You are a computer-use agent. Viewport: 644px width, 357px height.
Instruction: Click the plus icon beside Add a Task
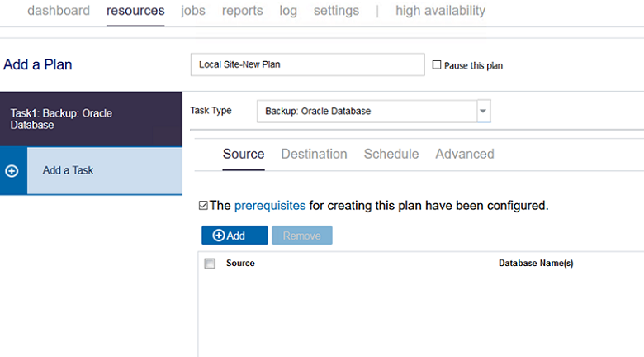pos(12,171)
